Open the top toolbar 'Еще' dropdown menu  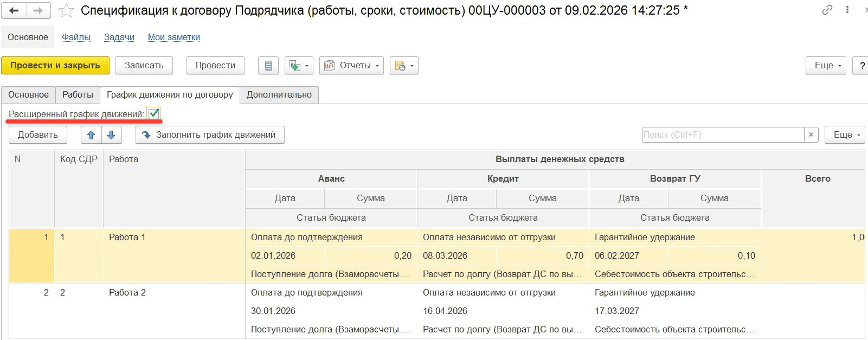click(826, 66)
